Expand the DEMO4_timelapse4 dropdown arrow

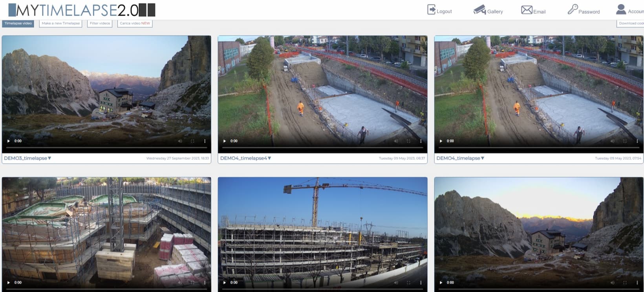(x=269, y=158)
